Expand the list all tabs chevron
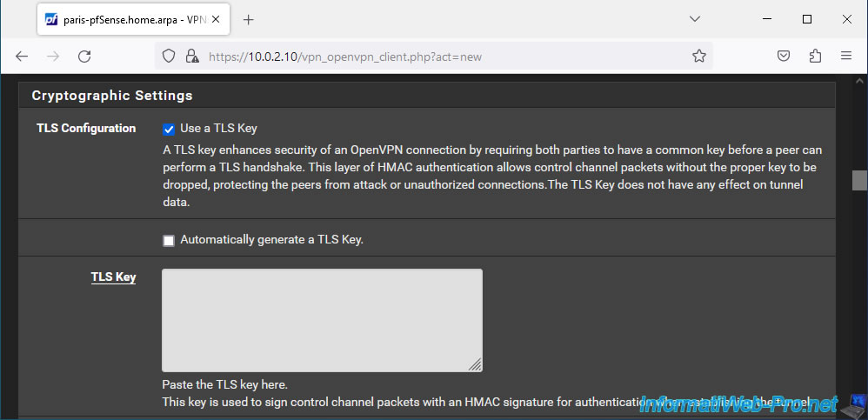868x420 pixels. click(x=695, y=19)
